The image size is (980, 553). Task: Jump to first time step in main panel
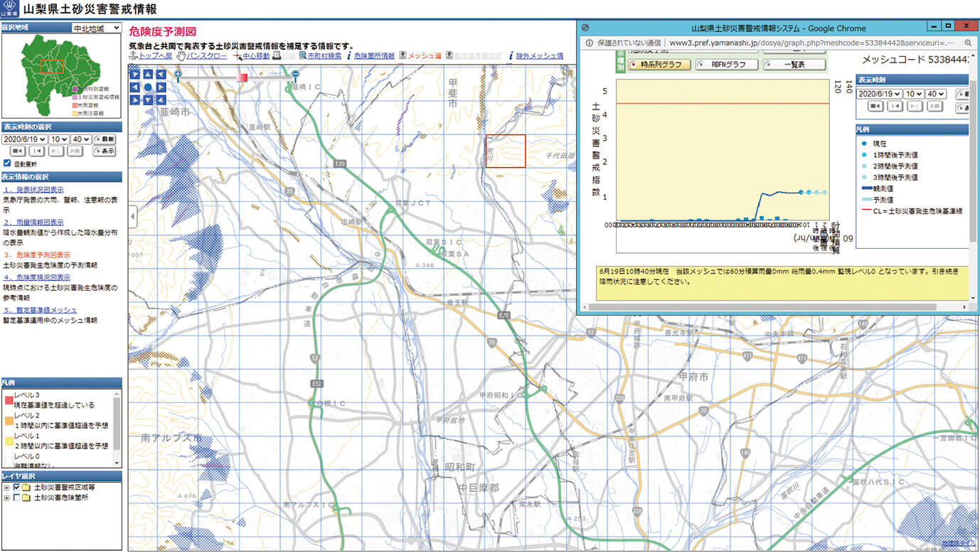click(17, 151)
